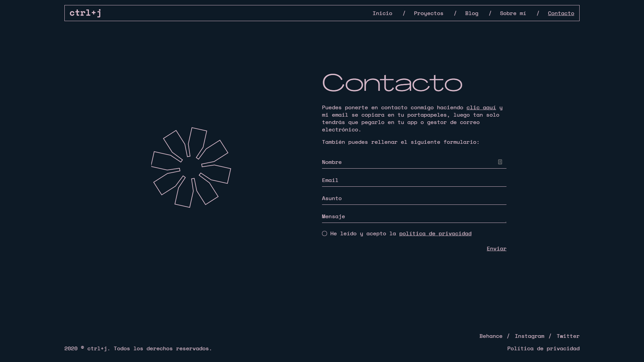Image resolution: width=644 pixels, height=362 pixels.
Task: Open the Twitter footer link
Action: pyautogui.click(x=568, y=336)
